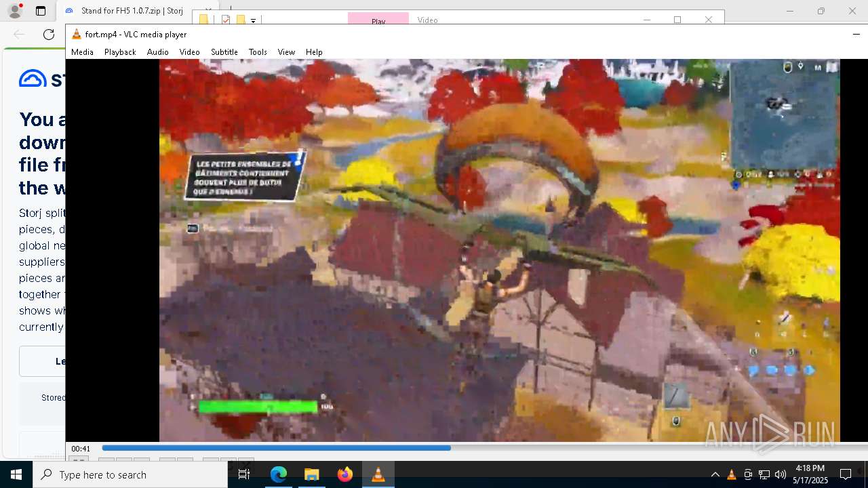Close the File Explorer window
This screenshot has height=488, width=868.
[x=709, y=20]
